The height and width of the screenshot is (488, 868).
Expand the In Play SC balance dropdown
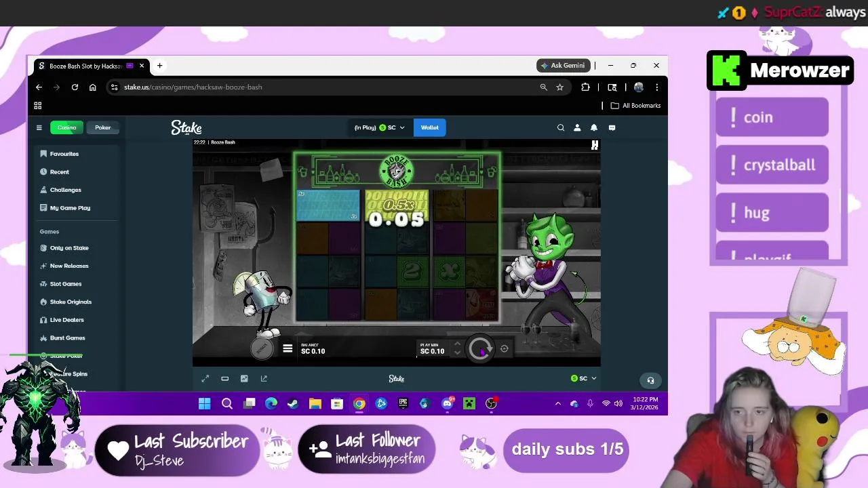click(380, 127)
